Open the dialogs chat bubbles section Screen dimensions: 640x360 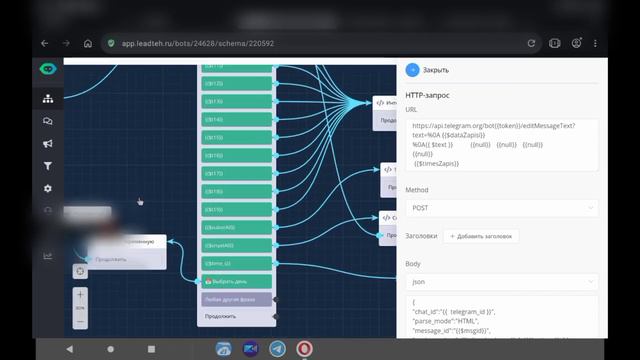48,121
